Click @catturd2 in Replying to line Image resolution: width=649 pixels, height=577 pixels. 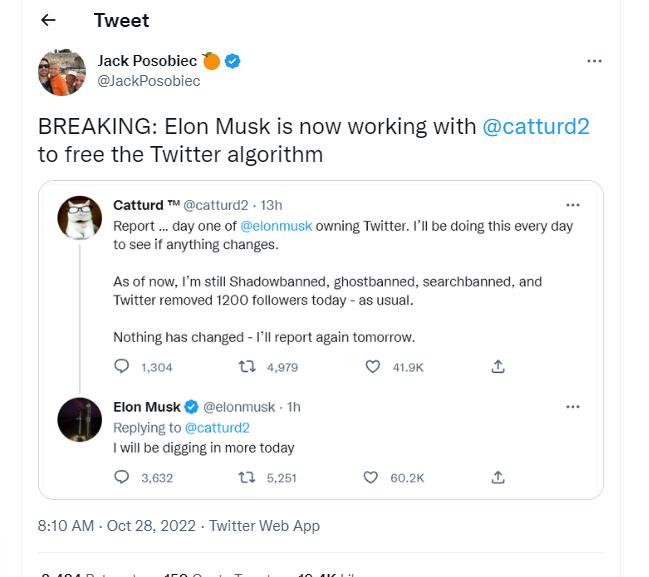pyautogui.click(x=217, y=428)
